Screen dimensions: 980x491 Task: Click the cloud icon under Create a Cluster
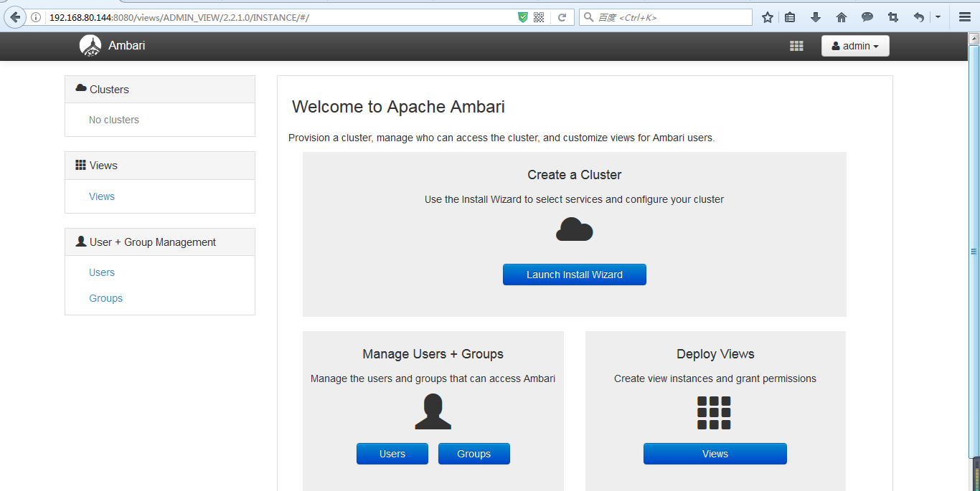click(575, 229)
